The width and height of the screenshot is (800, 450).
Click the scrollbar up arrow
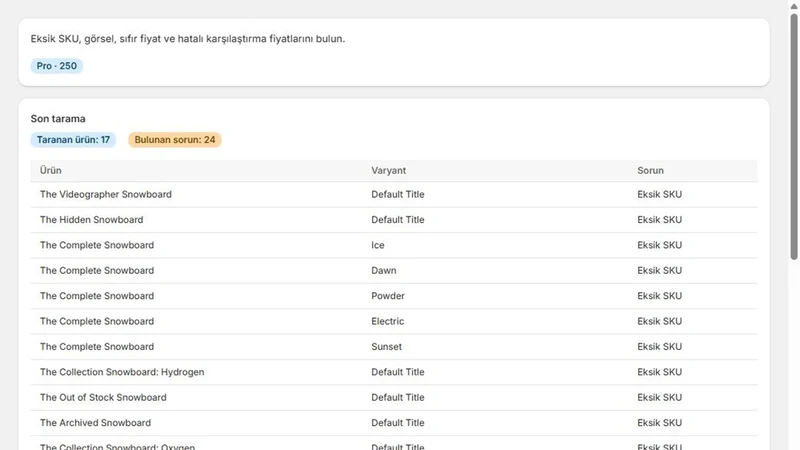pyautogui.click(x=794, y=6)
